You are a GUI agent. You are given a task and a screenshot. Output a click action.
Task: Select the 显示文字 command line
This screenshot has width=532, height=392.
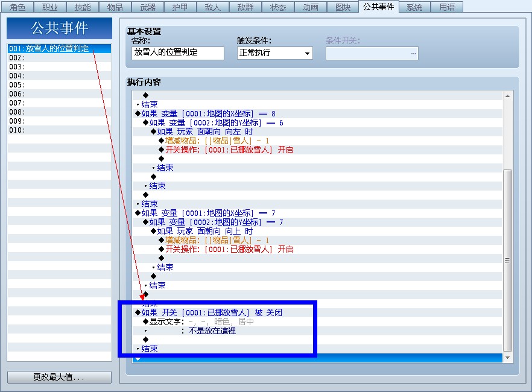point(201,321)
